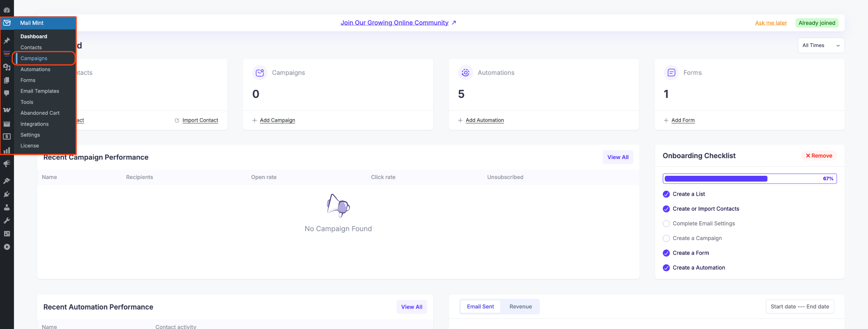This screenshot has height=329, width=868.
Task: Click the Ask me later link
Action: [x=771, y=23]
